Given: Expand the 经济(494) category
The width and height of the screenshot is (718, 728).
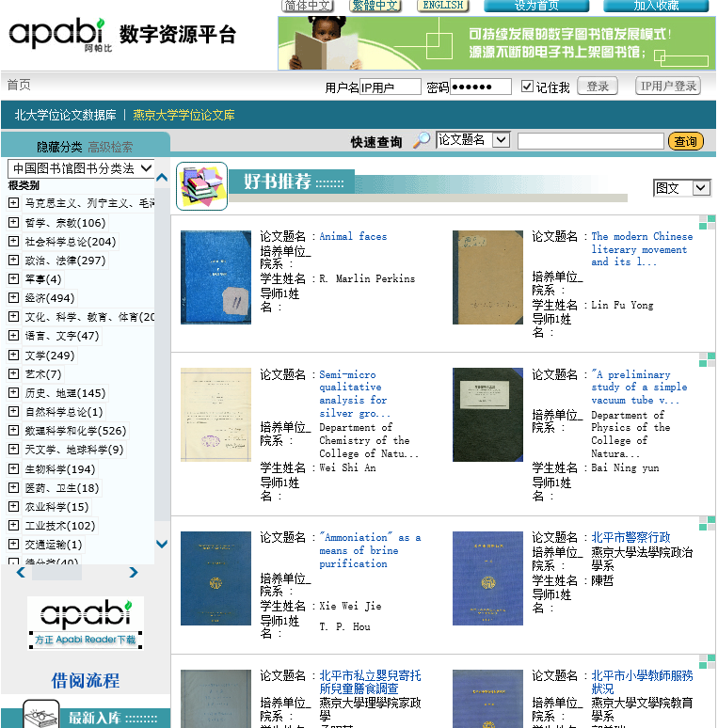Looking at the screenshot, I should [13, 297].
